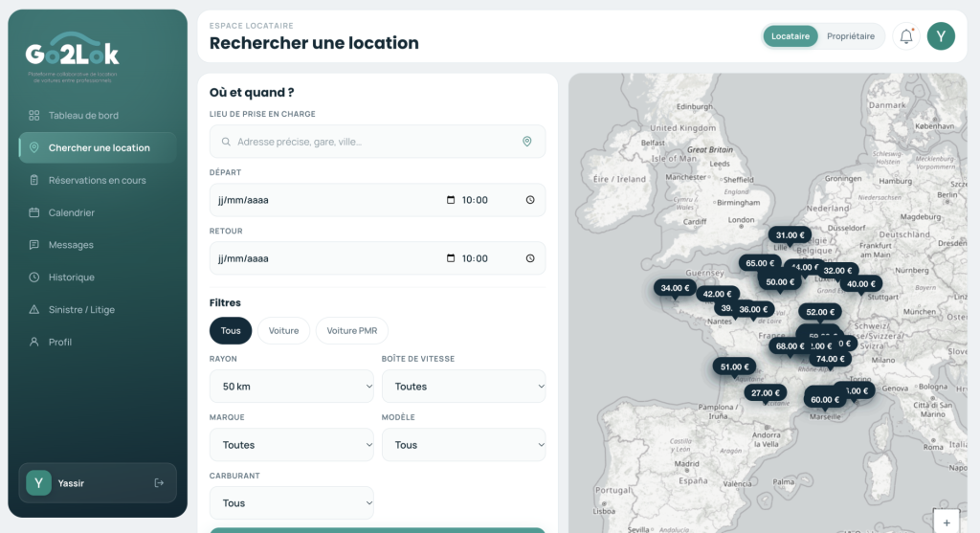
Task: Open Chercher une location menu item
Action: point(98,147)
